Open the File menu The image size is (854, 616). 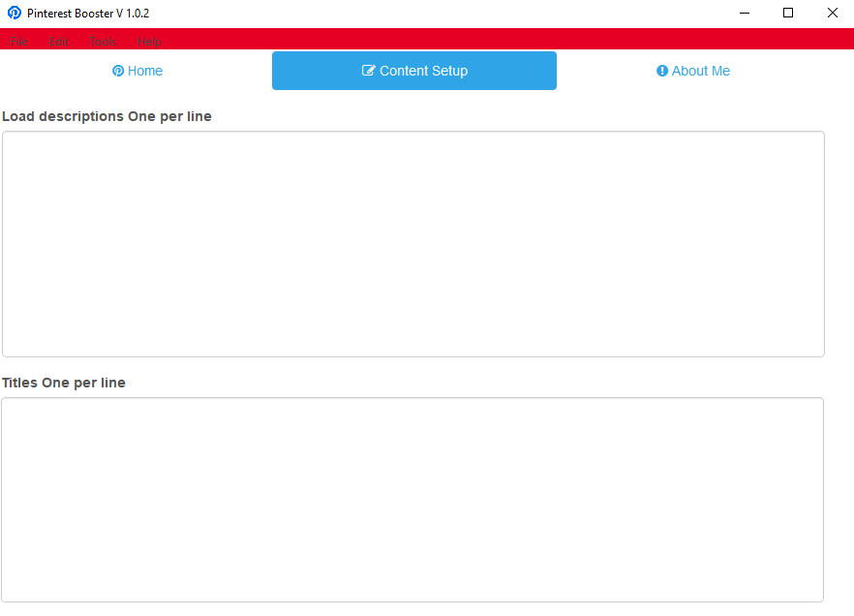coord(18,42)
